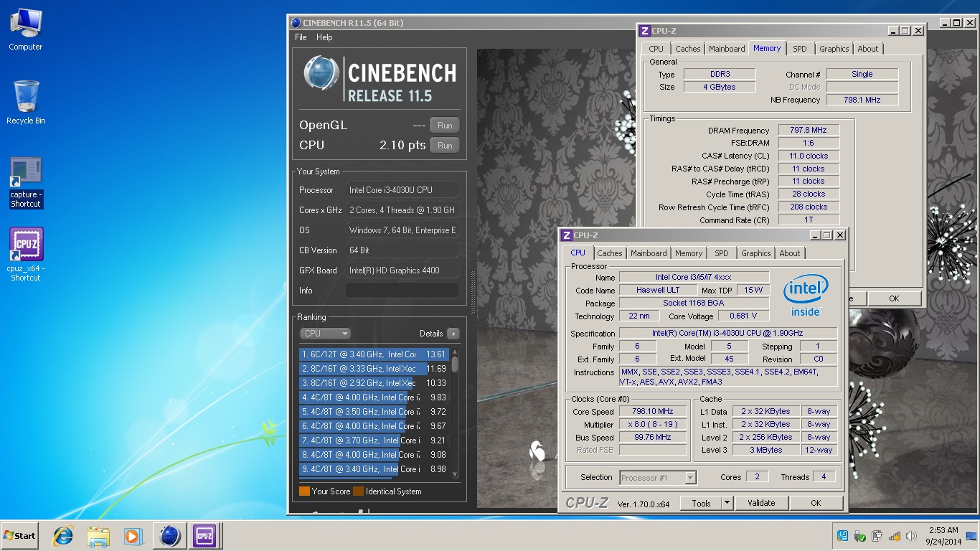The image size is (980, 551).
Task: Switch to Caches tab in front CPU-Z window
Action: click(610, 253)
